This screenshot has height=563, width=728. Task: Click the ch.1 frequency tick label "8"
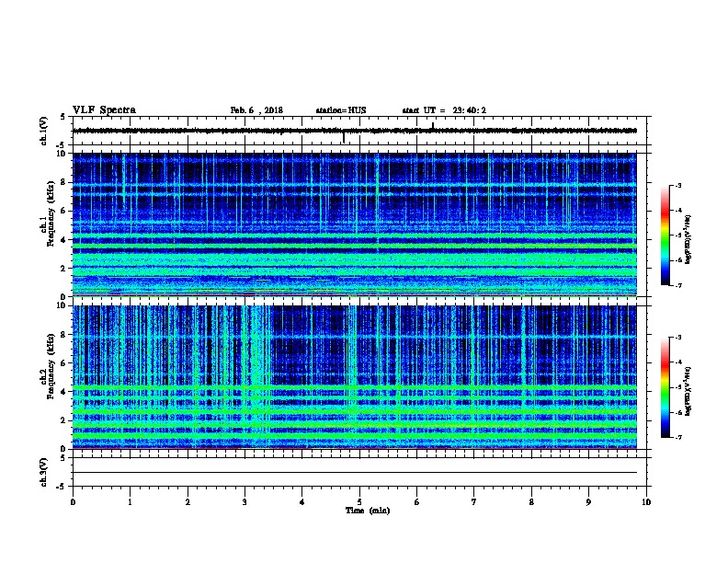click(64, 182)
